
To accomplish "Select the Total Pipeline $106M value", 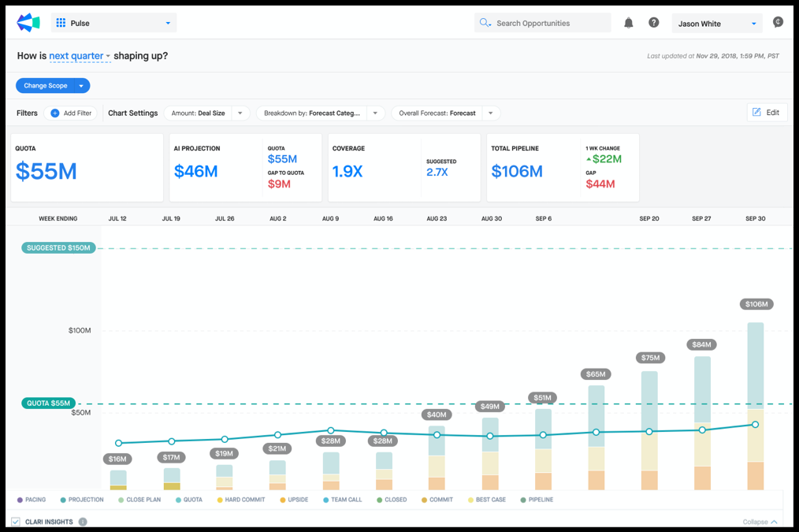I will 517,171.
